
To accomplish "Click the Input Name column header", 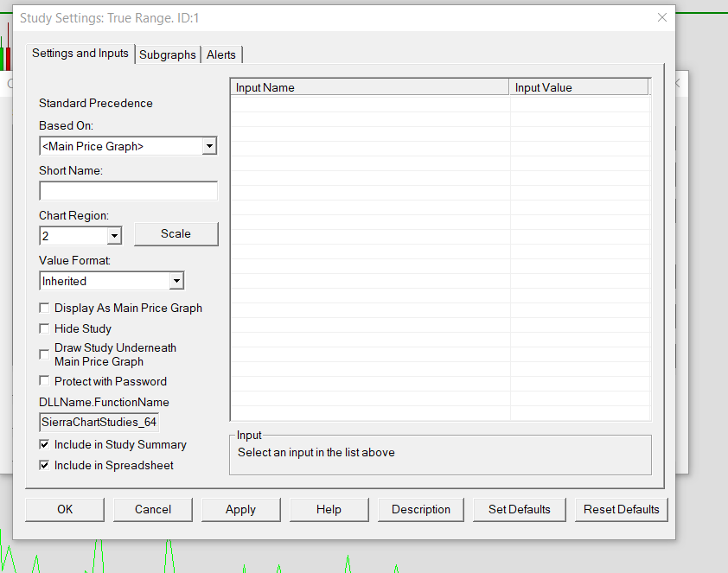I will tap(369, 87).
